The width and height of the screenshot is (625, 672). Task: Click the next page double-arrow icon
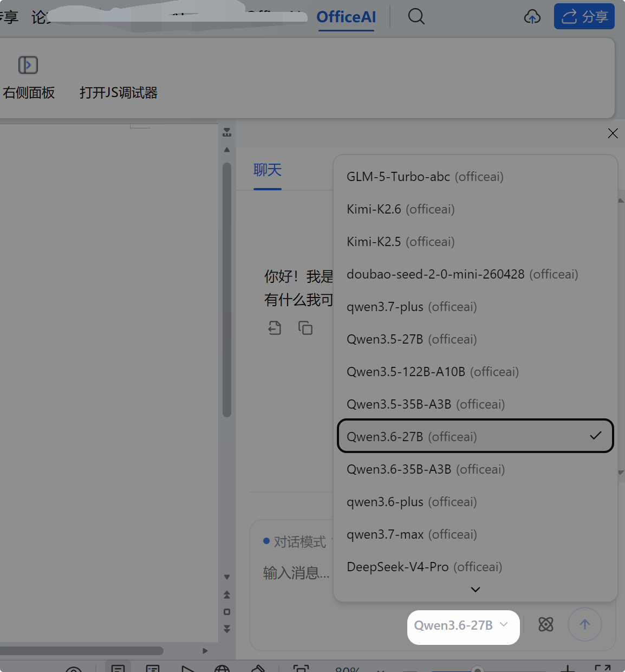227,629
